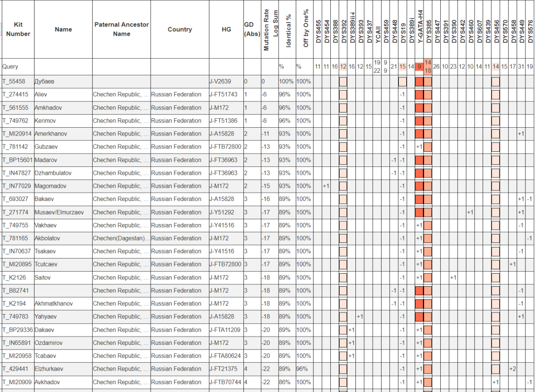Select 96% Off by One in Elzhurkaev row

(303, 369)
